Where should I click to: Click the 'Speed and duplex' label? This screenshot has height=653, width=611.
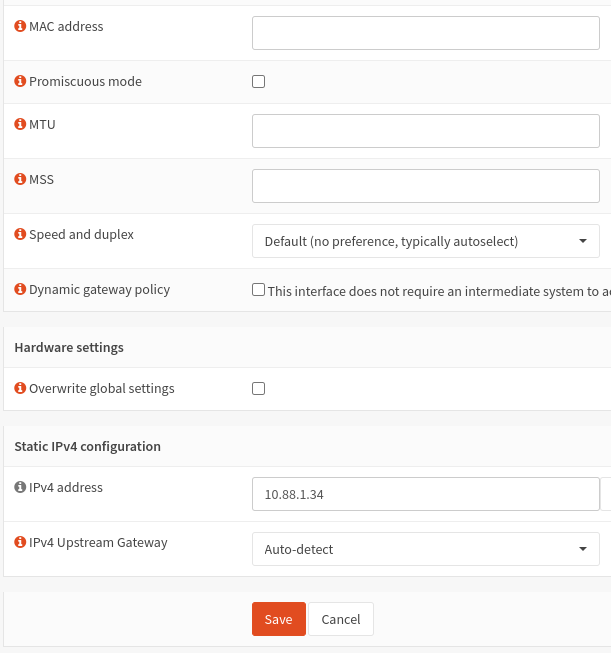coord(81,234)
